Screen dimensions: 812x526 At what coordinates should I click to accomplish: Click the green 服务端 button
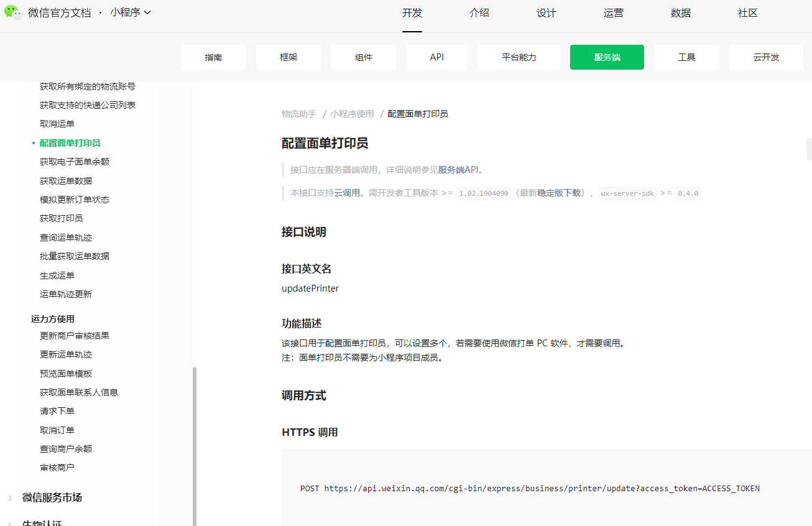[x=607, y=57]
